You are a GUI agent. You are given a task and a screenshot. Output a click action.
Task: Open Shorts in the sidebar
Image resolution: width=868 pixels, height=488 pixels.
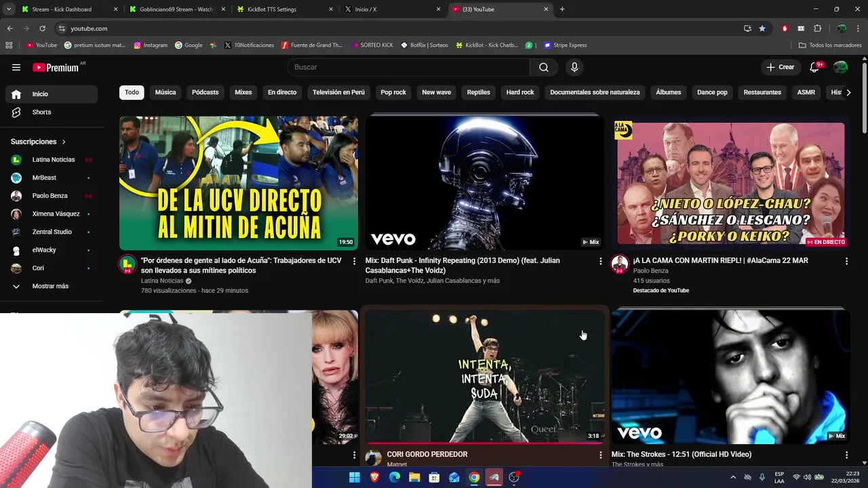coord(52,112)
